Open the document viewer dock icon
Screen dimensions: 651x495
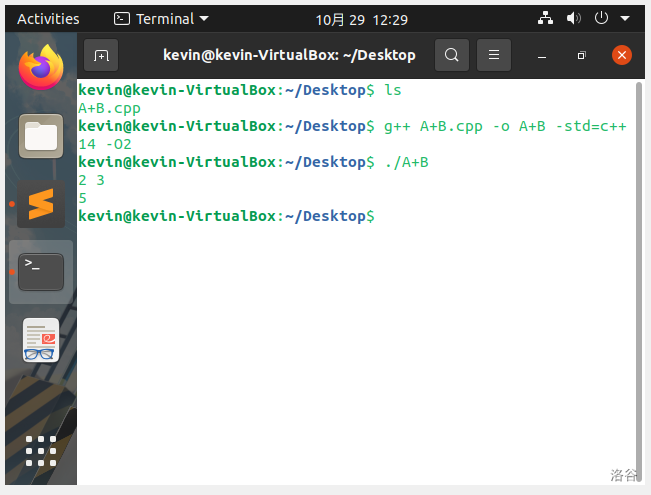pyautogui.click(x=40, y=340)
